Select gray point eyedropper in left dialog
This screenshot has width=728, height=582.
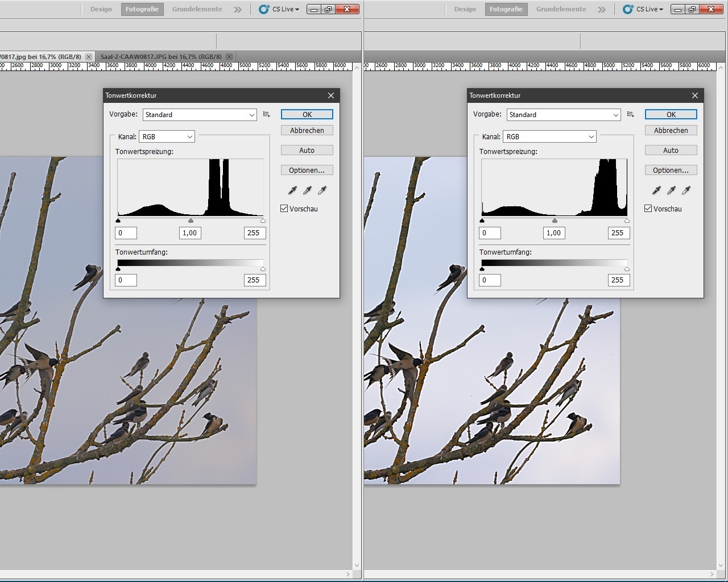click(x=308, y=190)
